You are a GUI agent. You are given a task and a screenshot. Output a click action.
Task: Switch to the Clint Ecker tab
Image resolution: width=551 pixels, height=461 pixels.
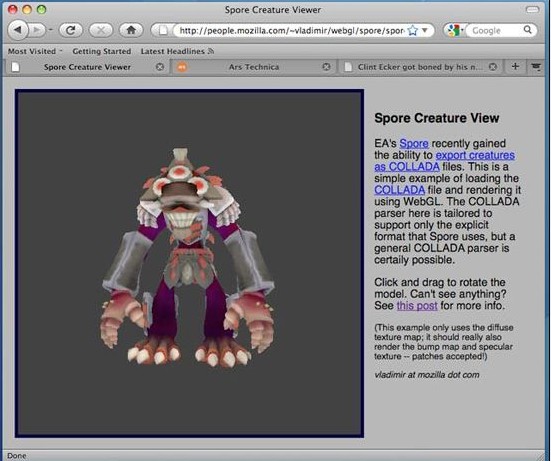420,67
